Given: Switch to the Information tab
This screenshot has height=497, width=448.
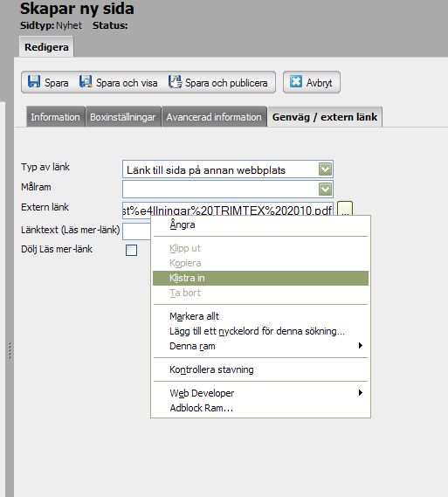Looking at the screenshot, I should [x=55, y=117].
